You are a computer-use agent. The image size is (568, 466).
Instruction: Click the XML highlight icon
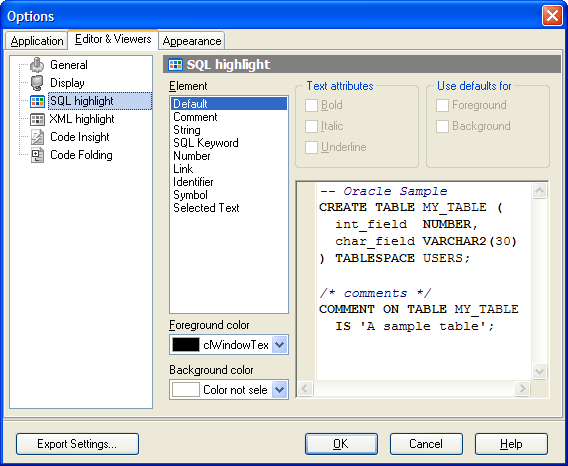click(37, 119)
